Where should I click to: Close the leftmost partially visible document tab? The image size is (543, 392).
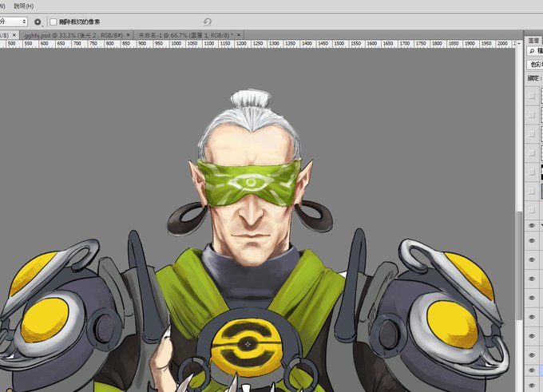[14, 35]
